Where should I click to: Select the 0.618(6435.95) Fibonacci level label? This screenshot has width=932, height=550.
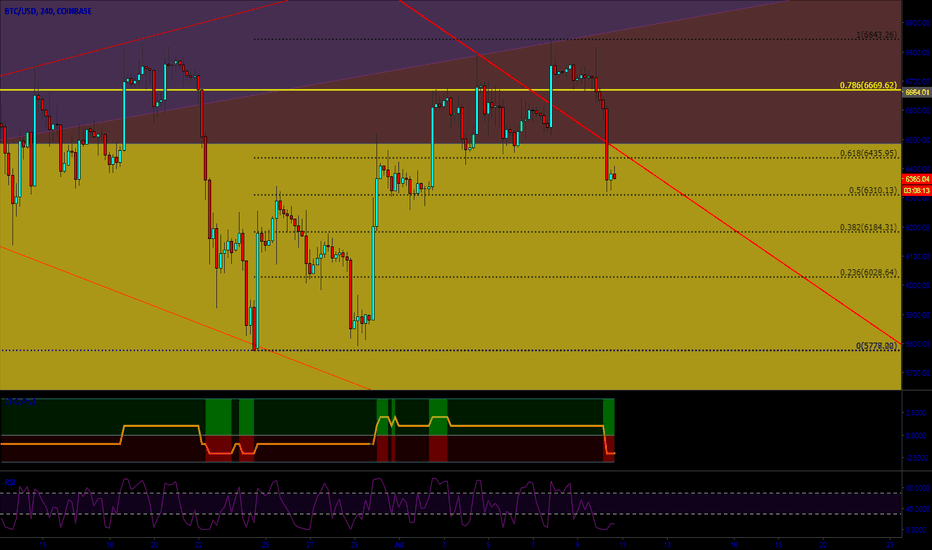[x=868, y=153]
